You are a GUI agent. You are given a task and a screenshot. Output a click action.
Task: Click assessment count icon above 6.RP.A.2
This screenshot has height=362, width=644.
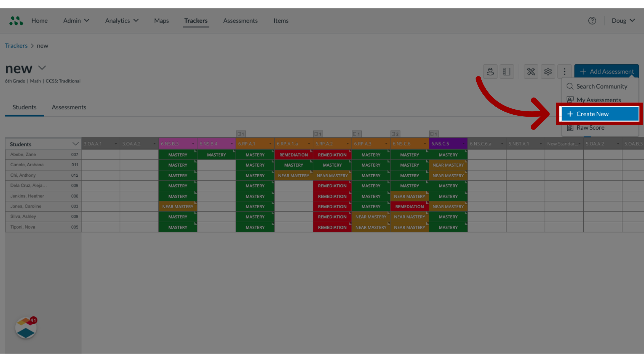tap(318, 134)
